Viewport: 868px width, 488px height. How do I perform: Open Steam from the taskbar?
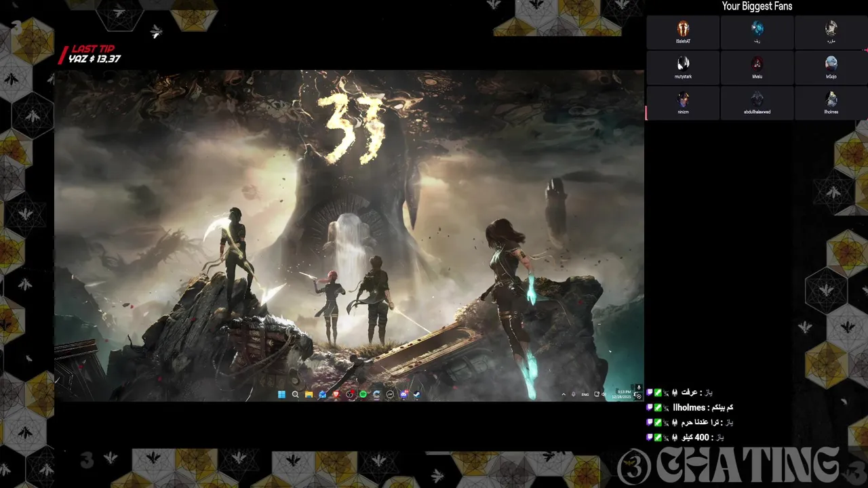click(x=417, y=394)
